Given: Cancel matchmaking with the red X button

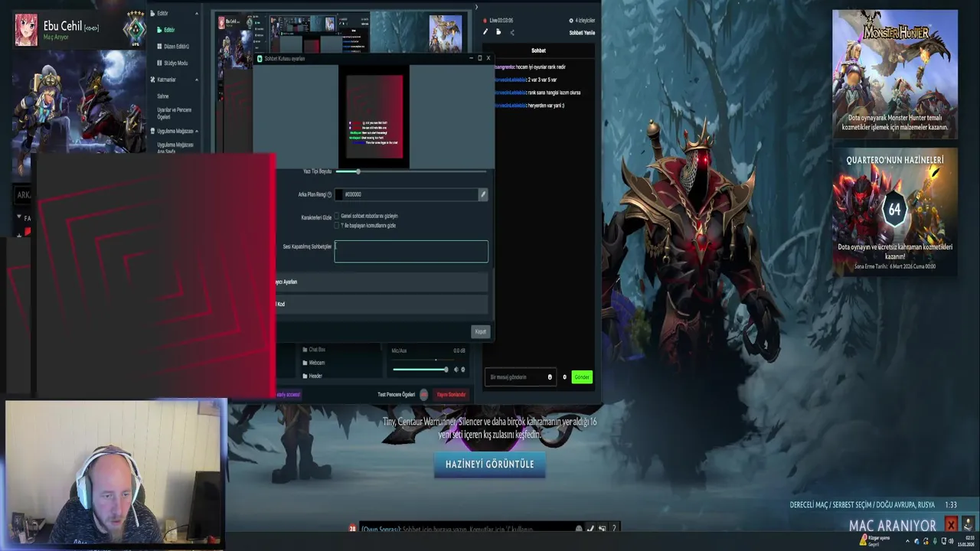Looking at the screenshot, I should tap(951, 525).
